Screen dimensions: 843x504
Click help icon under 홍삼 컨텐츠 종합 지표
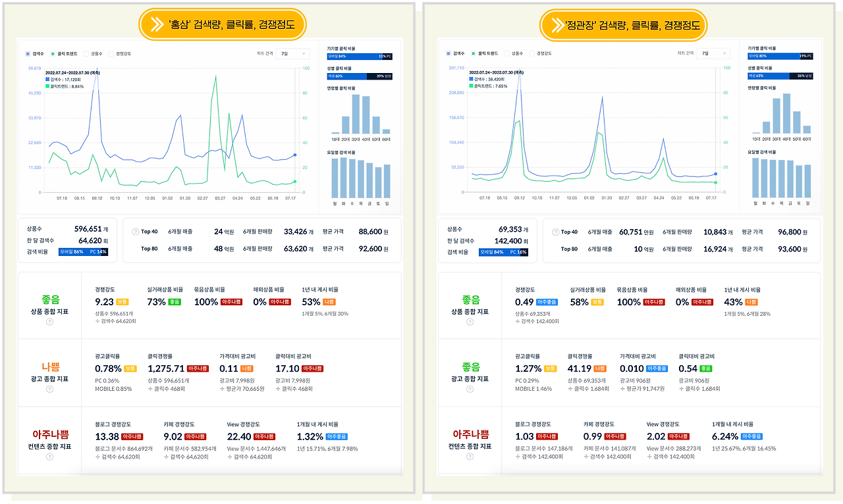tap(49, 457)
